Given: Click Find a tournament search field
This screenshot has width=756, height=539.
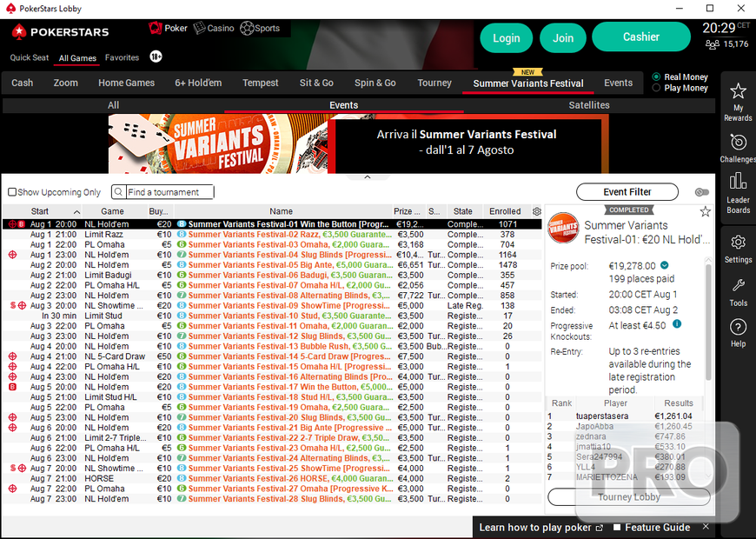Looking at the screenshot, I should click(x=169, y=192).
